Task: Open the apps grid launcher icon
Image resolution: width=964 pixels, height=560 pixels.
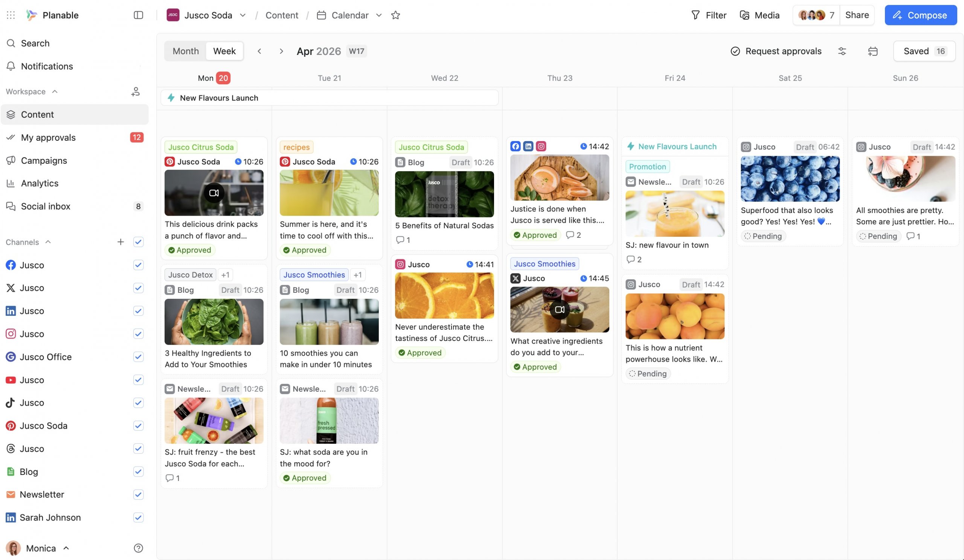Action: coord(11,15)
